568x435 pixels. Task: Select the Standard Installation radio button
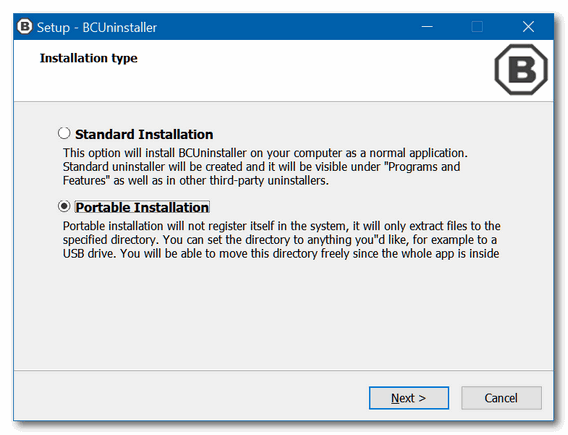[x=64, y=133]
